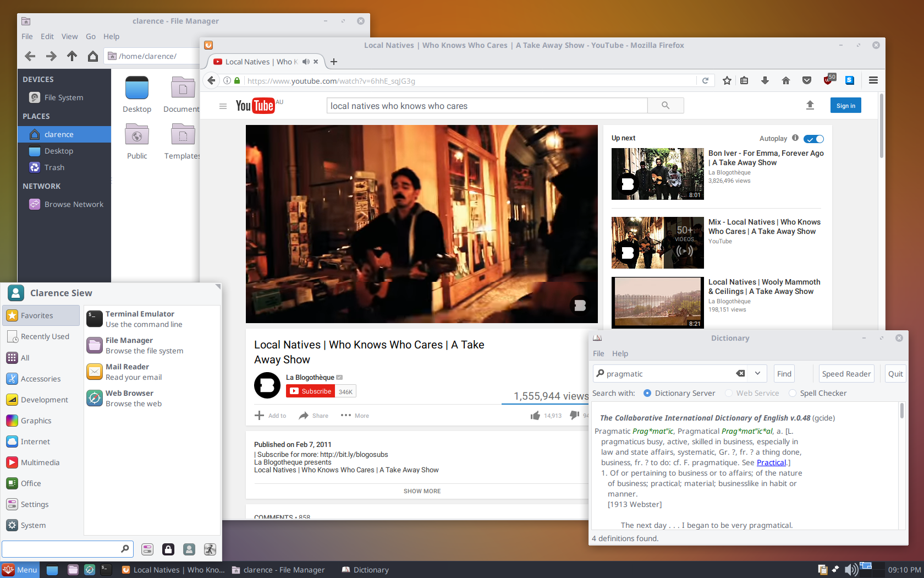
Task: Expand the dictionary search history dropdown
Action: coord(757,373)
